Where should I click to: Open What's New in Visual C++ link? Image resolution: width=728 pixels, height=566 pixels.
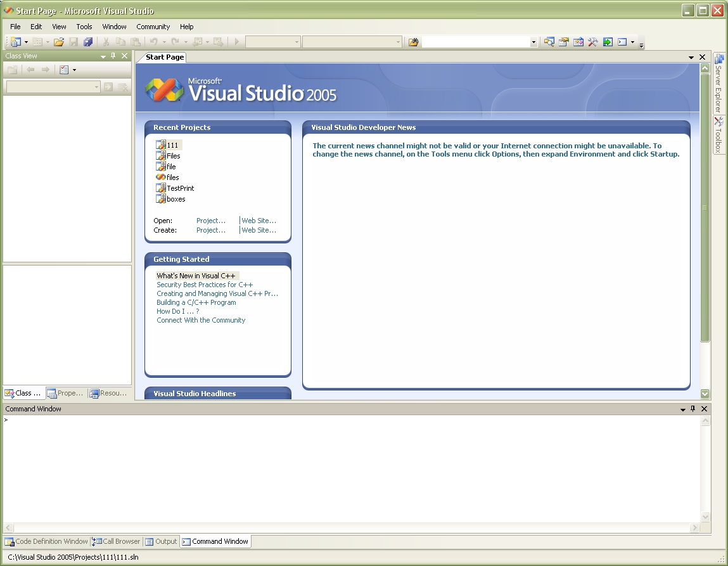pos(196,275)
